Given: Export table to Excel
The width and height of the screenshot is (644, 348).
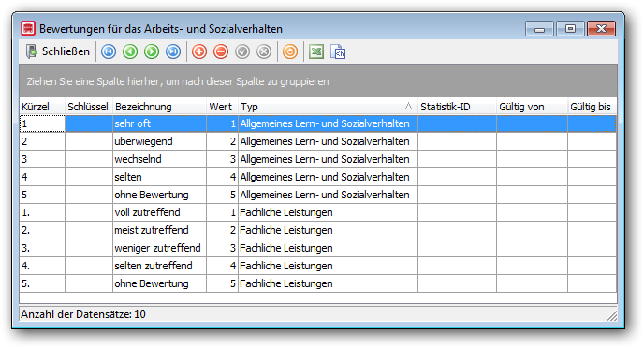Looking at the screenshot, I should [x=316, y=51].
